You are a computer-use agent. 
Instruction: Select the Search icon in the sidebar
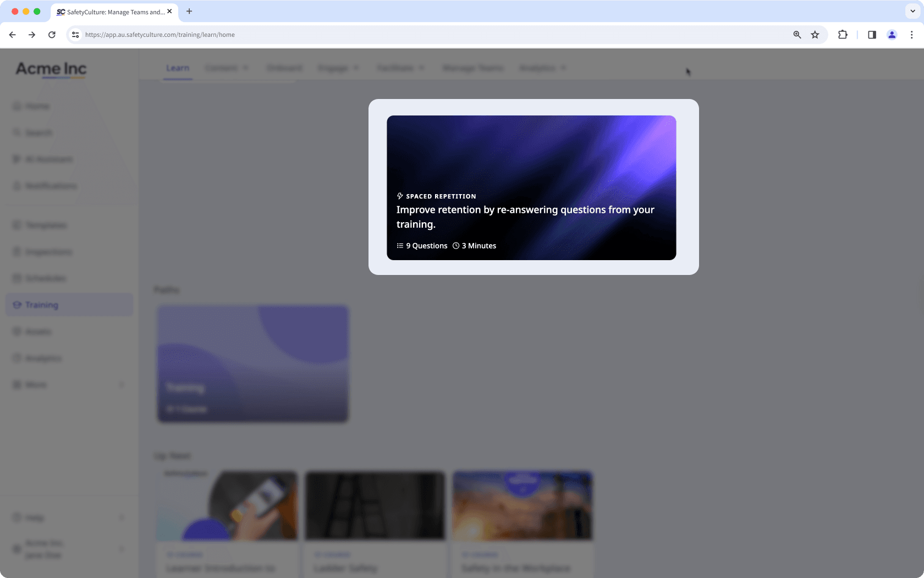click(38, 133)
